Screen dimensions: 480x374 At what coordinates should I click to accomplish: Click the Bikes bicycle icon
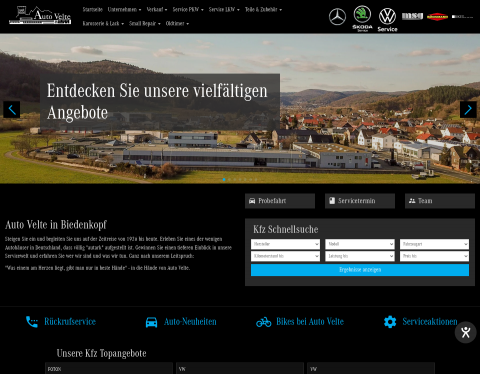click(264, 322)
